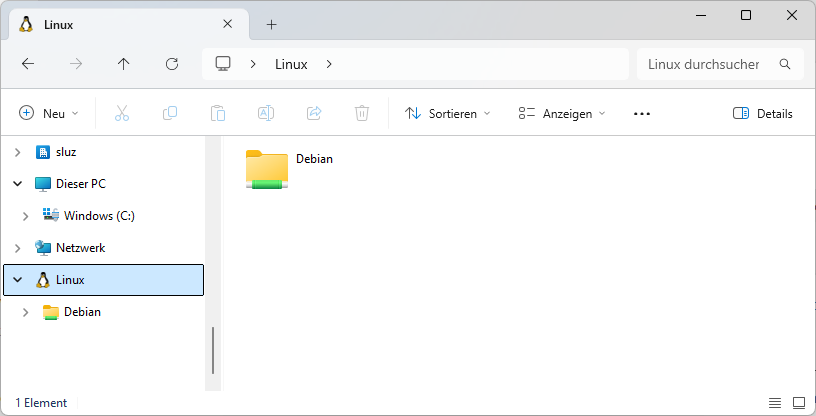Toggle the Details pane
816x416 pixels.
762,114
